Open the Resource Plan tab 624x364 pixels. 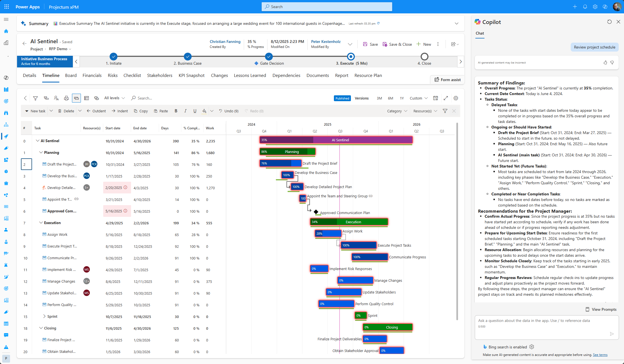point(368,76)
